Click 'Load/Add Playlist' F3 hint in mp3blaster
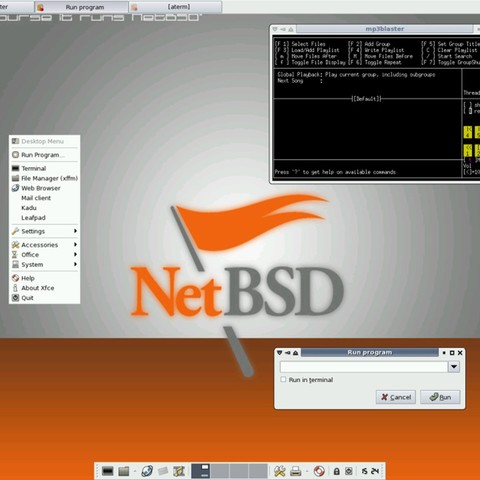The height and width of the screenshot is (480, 480). tap(315, 50)
